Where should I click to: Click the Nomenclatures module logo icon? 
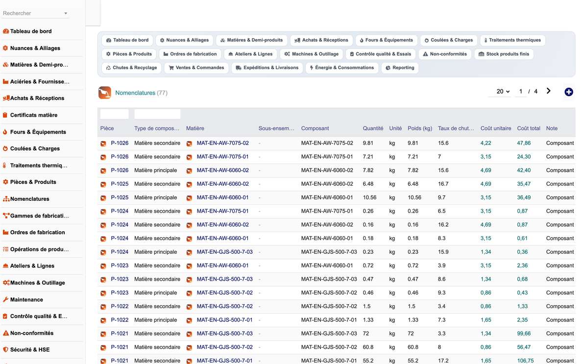point(104,93)
